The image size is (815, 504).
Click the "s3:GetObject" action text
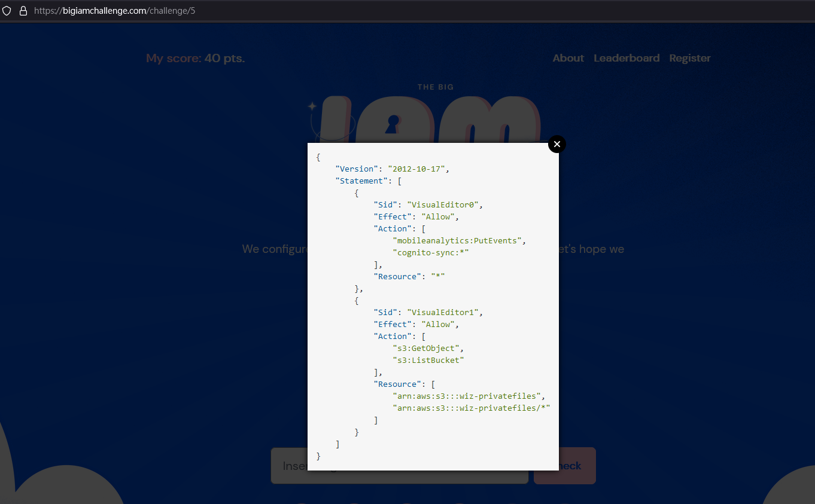pos(425,348)
